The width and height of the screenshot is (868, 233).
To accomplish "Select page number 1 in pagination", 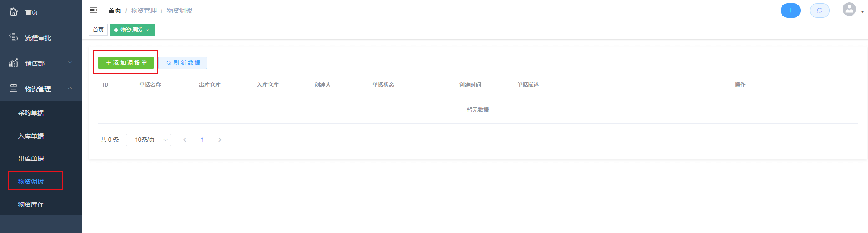I will pos(202,140).
